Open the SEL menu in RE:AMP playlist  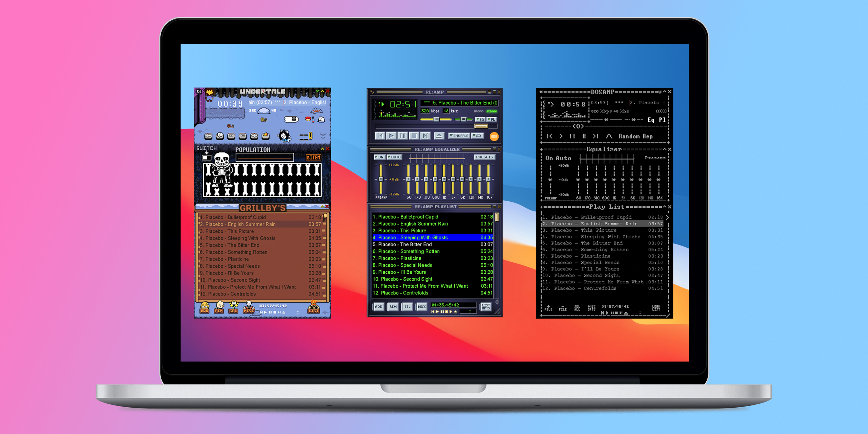[407, 307]
